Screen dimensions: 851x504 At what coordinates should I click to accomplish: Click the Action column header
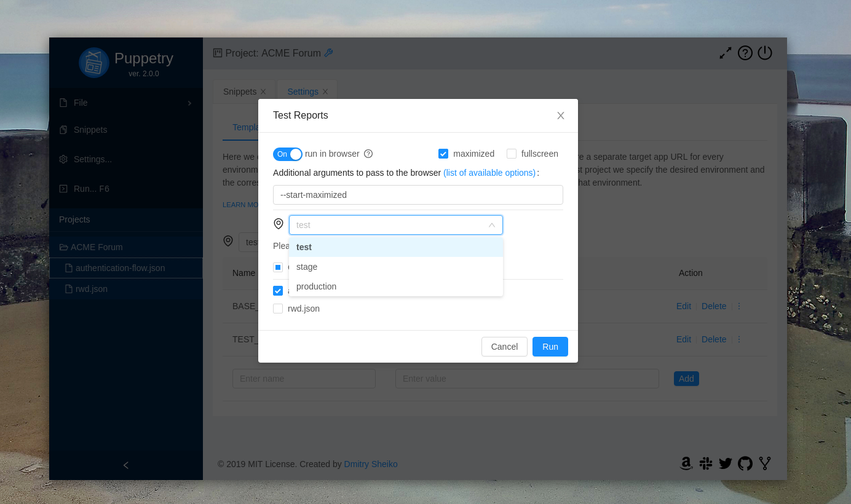(x=691, y=273)
